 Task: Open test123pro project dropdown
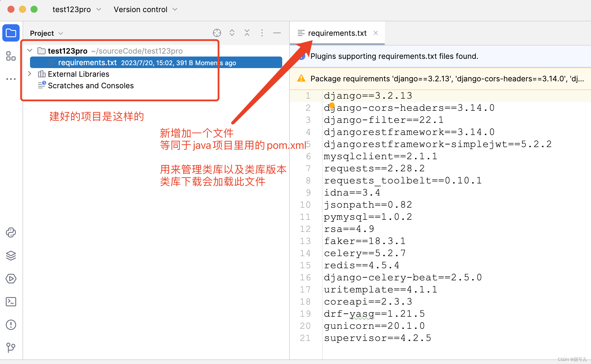pos(76,10)
